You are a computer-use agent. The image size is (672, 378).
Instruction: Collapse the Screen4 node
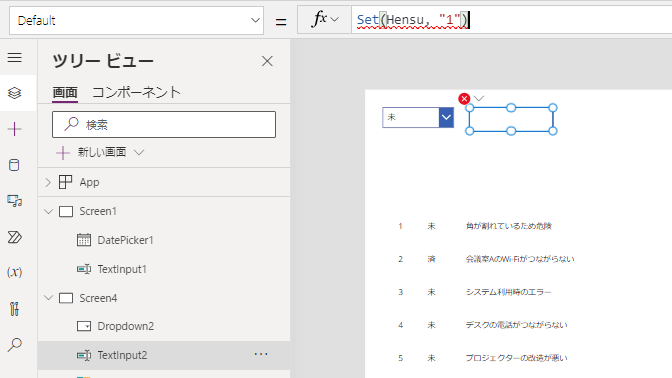point(48,298)
